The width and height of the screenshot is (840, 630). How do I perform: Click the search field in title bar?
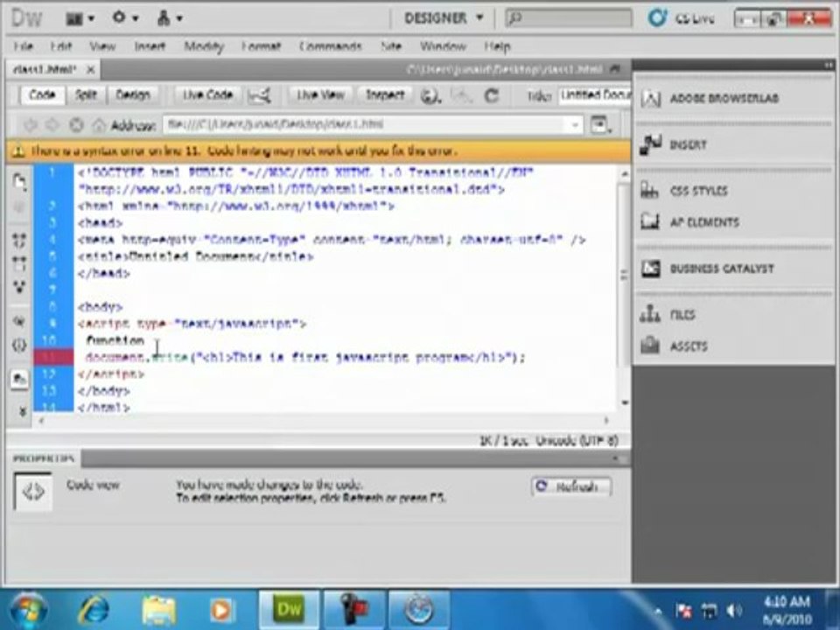pyautogui.click(x=569, y=18)
